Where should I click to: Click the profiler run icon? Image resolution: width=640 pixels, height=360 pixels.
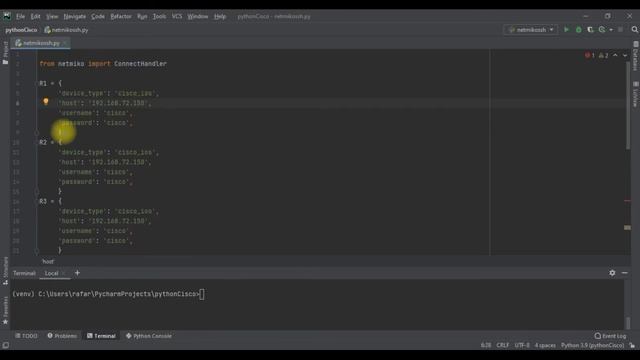(x=602, y=30)
